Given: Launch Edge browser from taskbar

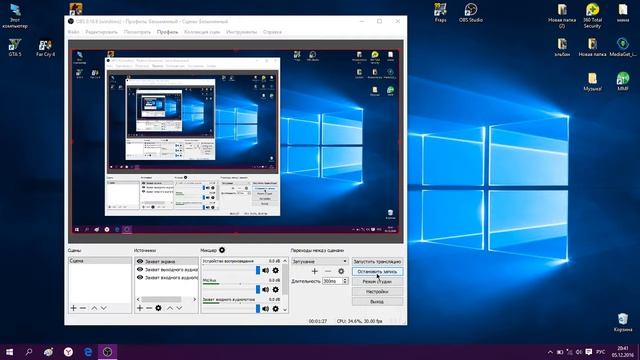Looking at the screenshot, I should coord(88,352).
